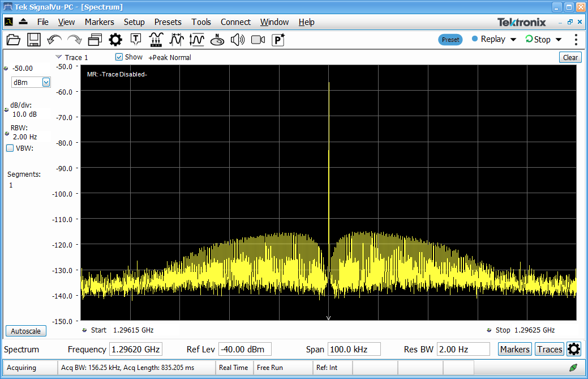
Task: Click the knob icon beside -50.00 reference
Action: [6, 69]
